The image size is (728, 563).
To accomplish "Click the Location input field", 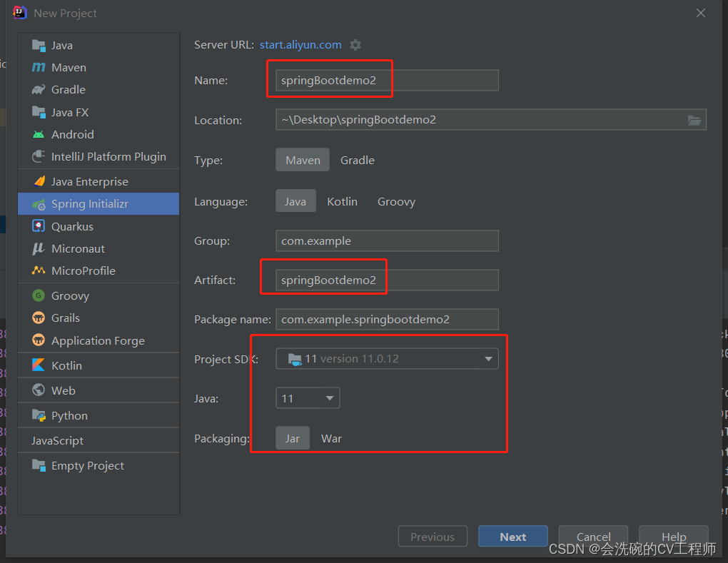I will (x=491, y=120).
